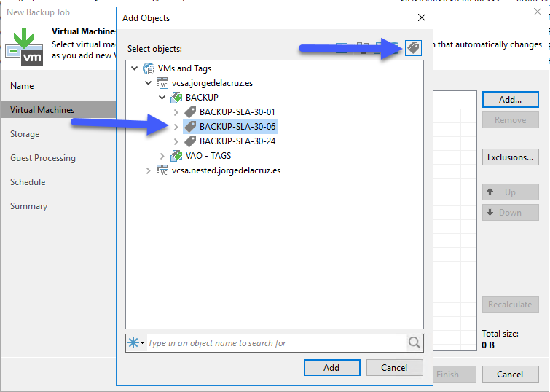Go to the Summary wizard step
This screenshot has width=550, height=392.
(x=28, y=206)
